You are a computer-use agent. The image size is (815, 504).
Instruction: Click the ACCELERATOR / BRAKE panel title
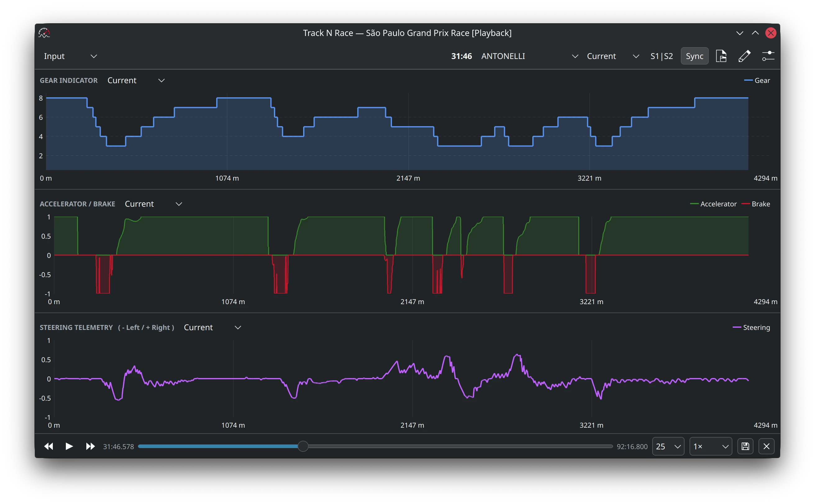pyautogui.click(x=77, y=204)
